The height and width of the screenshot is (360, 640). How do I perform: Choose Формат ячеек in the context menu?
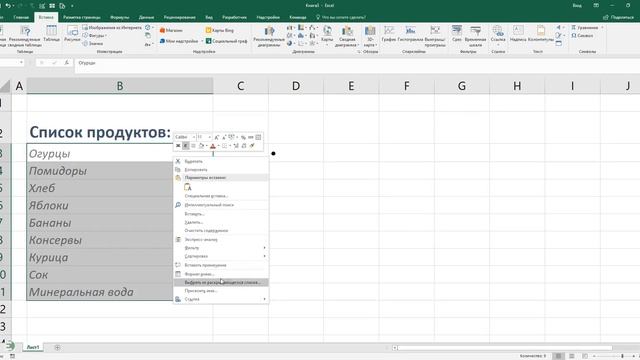tap(221, 274)
